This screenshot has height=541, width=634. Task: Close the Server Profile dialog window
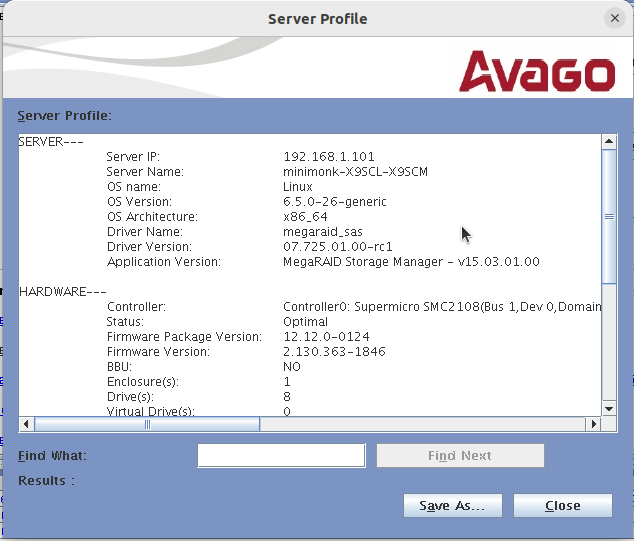click(x=615, y=18)
